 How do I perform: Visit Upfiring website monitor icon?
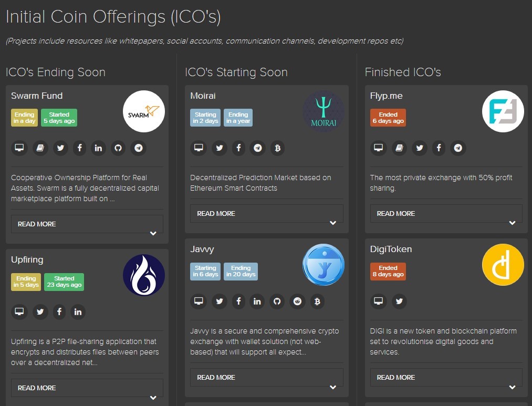coord(19,311)
